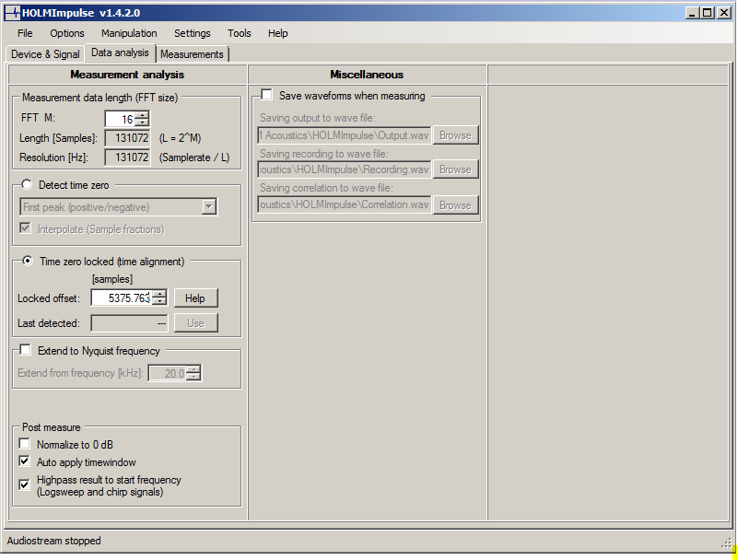738x560 pixels.
Task: Click the Post measure group label
Action: [52, 427]
